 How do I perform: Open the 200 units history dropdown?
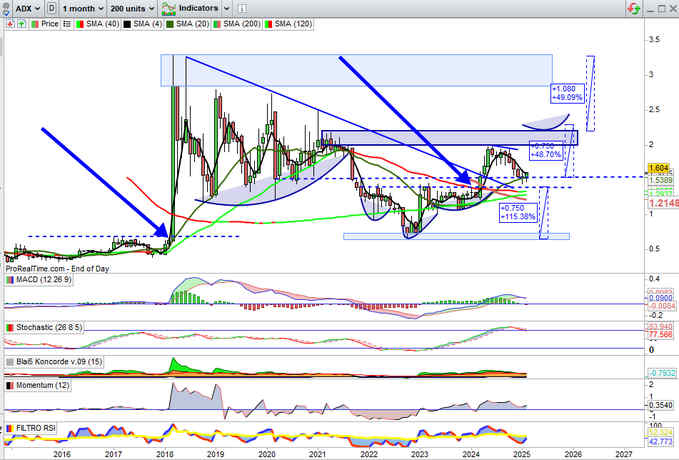coord(132,8)
